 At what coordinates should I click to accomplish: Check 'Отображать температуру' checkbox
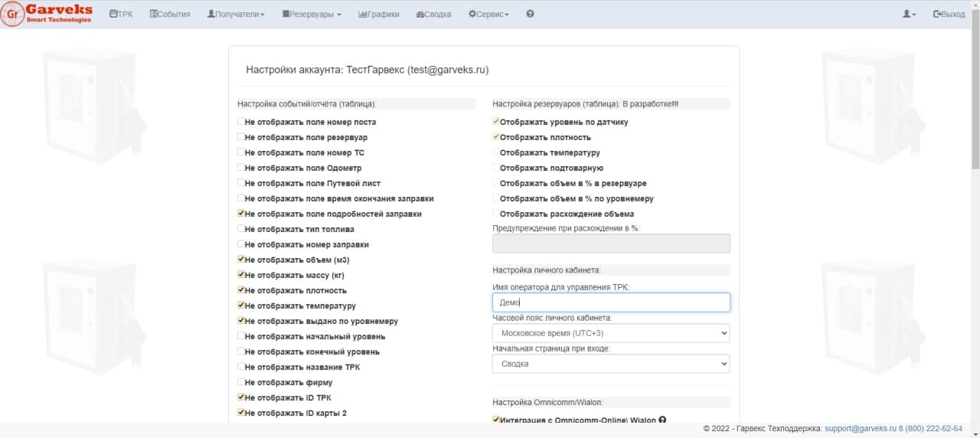tap(496, 152)
